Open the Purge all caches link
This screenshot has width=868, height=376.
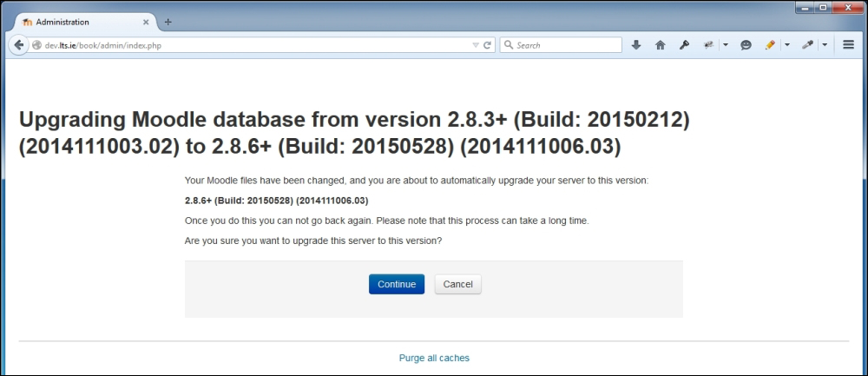tap(434, 359)
